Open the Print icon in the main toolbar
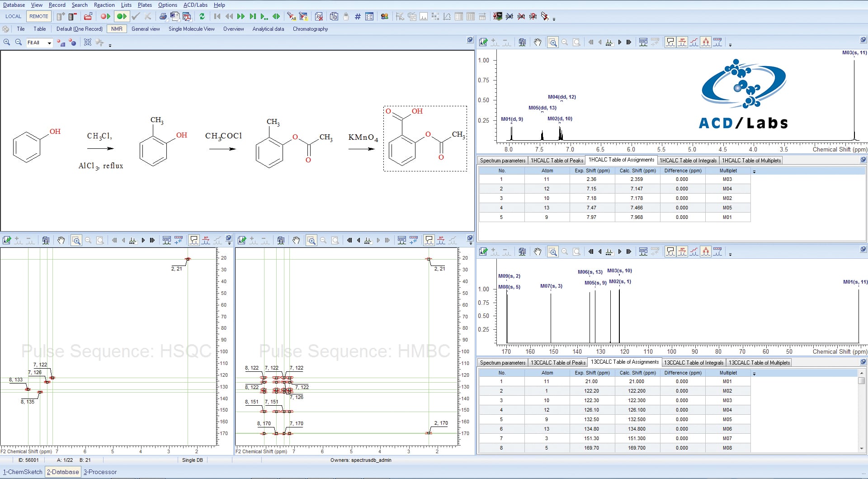868x479 pixels. click(163, 16)
